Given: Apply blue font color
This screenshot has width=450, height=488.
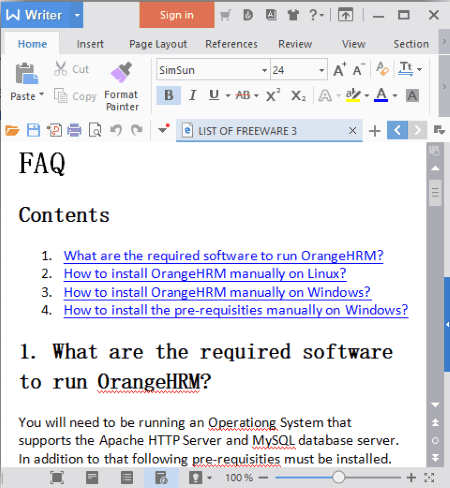Looking at the screenshot, I should click(x=381, y=95).
